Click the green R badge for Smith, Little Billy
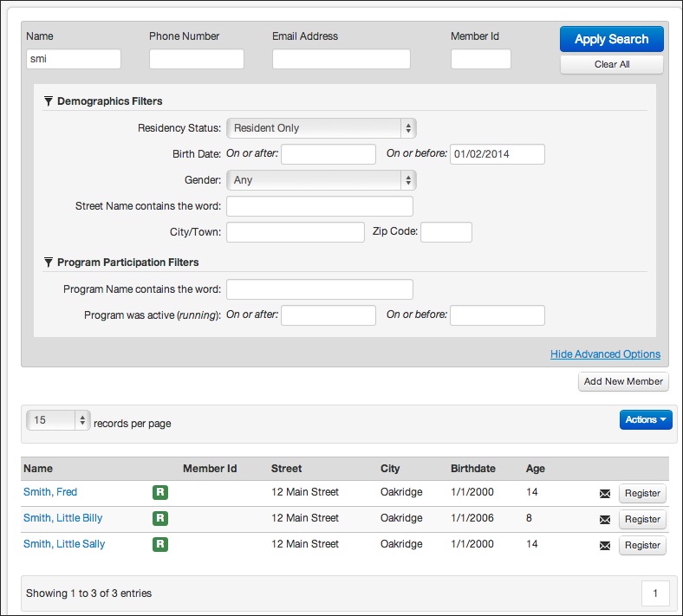 160,518
